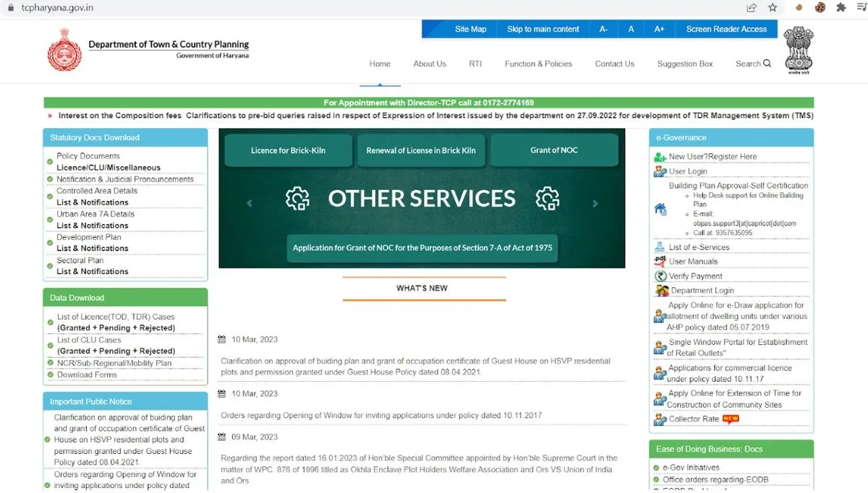
Task: Click the Screen Reader Access link
Action: (726, 29)
